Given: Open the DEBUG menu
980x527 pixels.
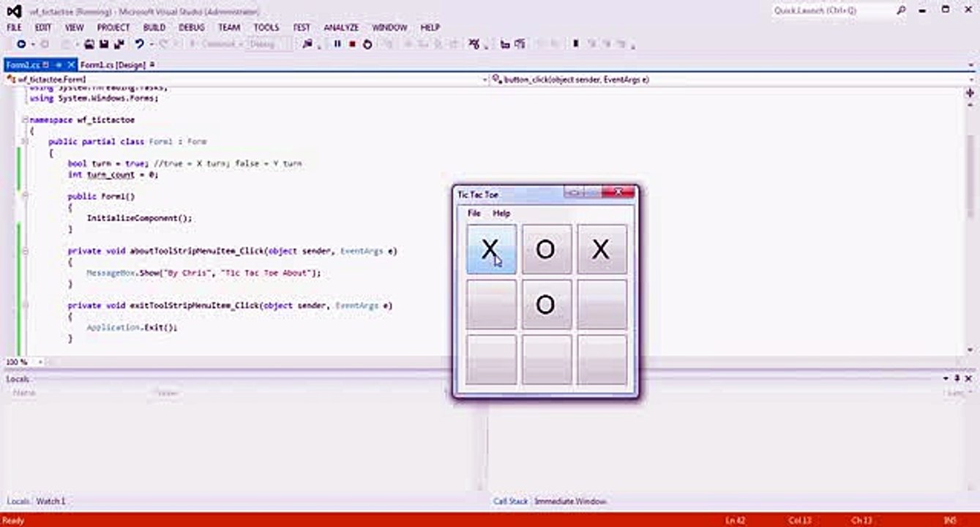Looking at the screenshot, I should (192, 27).
